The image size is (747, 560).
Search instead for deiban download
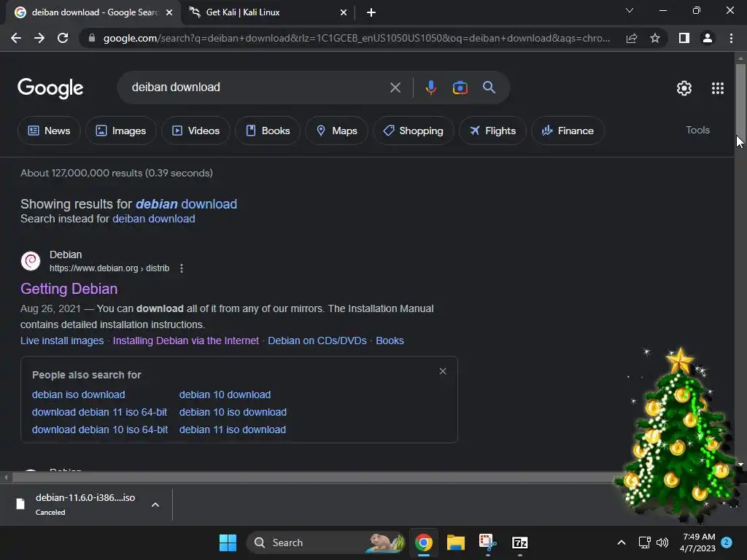point(154,219)
